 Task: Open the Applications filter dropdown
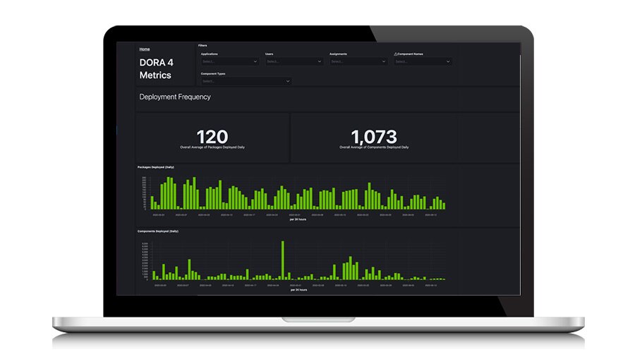point(226,61)
